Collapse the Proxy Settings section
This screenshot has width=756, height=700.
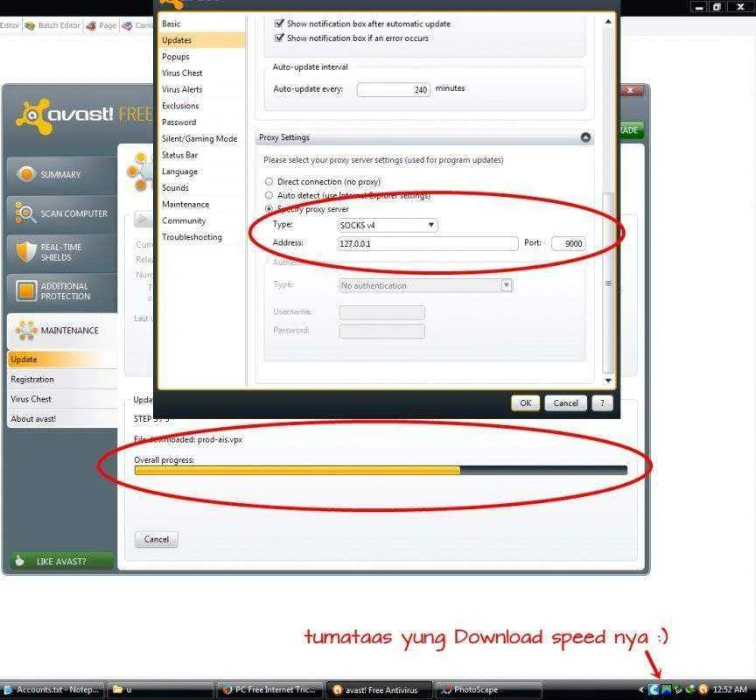(585, 137)
